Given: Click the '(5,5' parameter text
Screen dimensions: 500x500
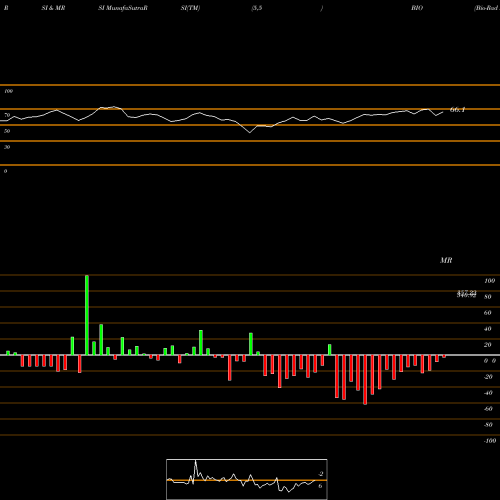Looking at the screenshot, I should pyautogui.click(x=257, y=8).
